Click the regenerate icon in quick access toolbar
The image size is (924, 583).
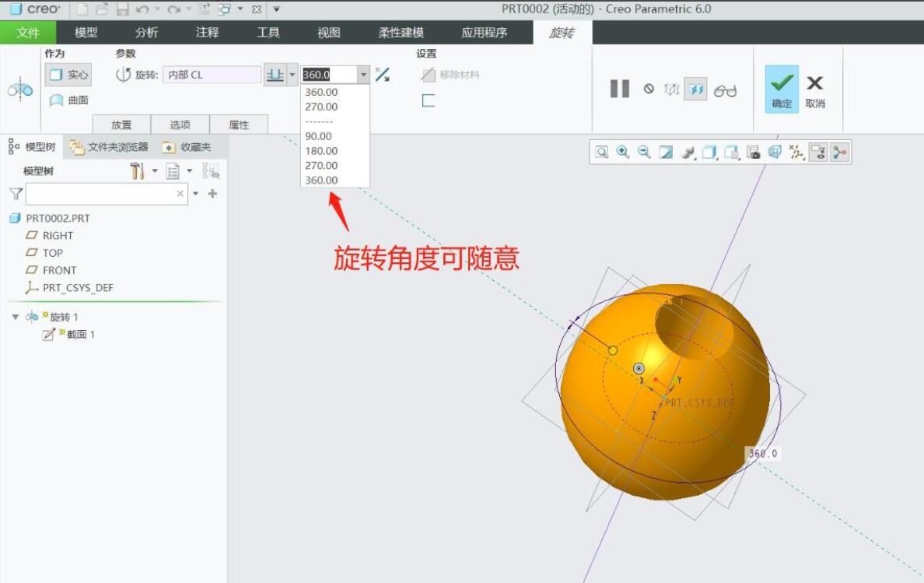point(204,9)
